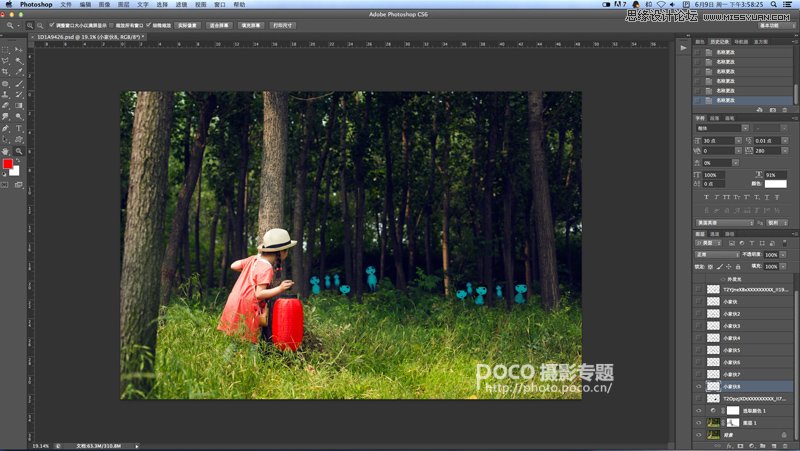Show the 小家伙2 layer
The width and height of the screenshot is (800, 451).
tap(698, 314)
